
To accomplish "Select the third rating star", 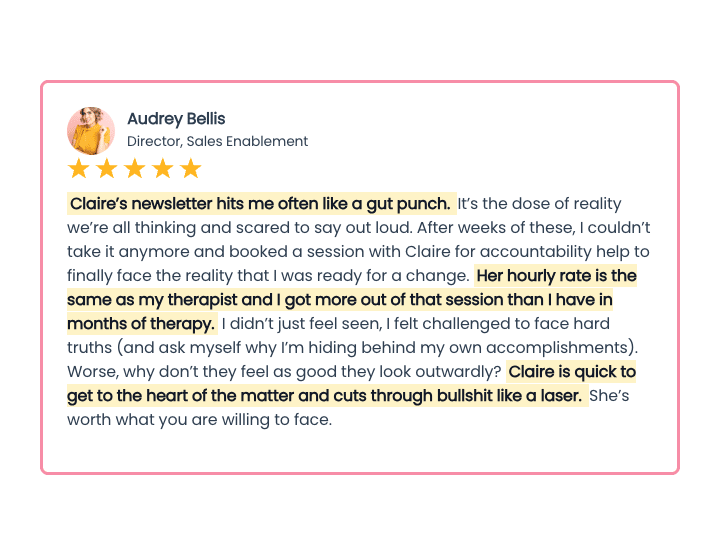I will pyautogui.click(x=135, y=168).
